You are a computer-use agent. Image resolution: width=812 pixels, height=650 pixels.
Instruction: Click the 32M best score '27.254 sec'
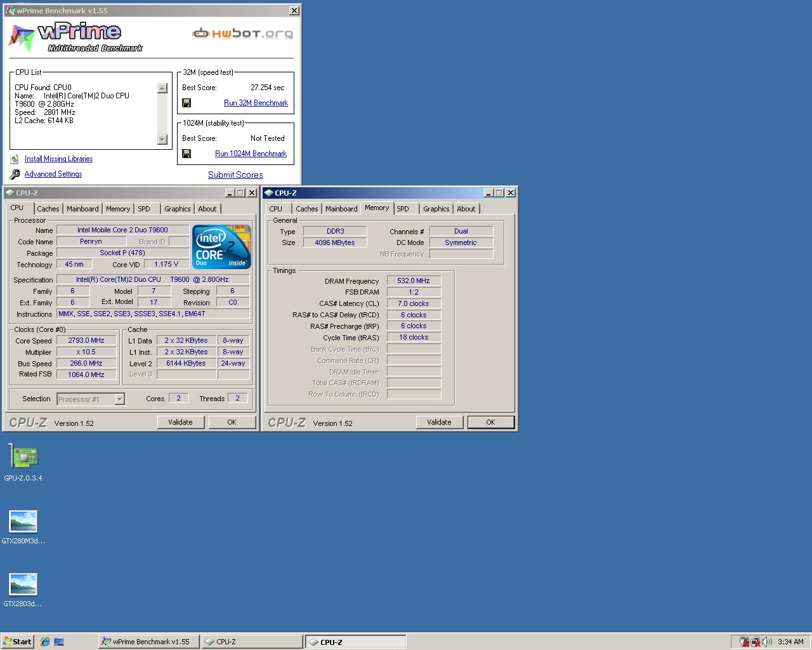[x=268, y=88]
